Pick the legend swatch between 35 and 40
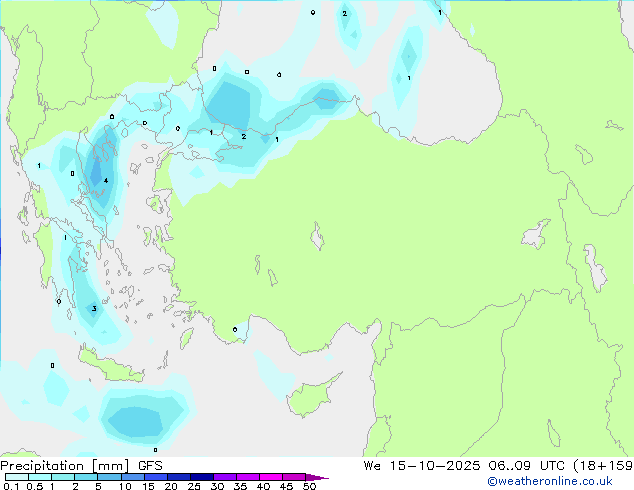The width and height of the screenshot is (634, 490). [248, 477]
